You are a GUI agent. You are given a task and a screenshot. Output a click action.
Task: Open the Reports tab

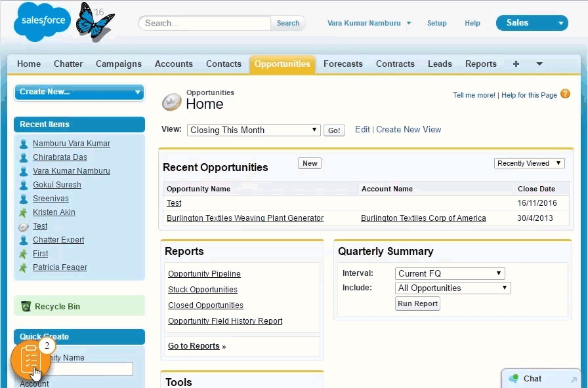pos(481,64)
